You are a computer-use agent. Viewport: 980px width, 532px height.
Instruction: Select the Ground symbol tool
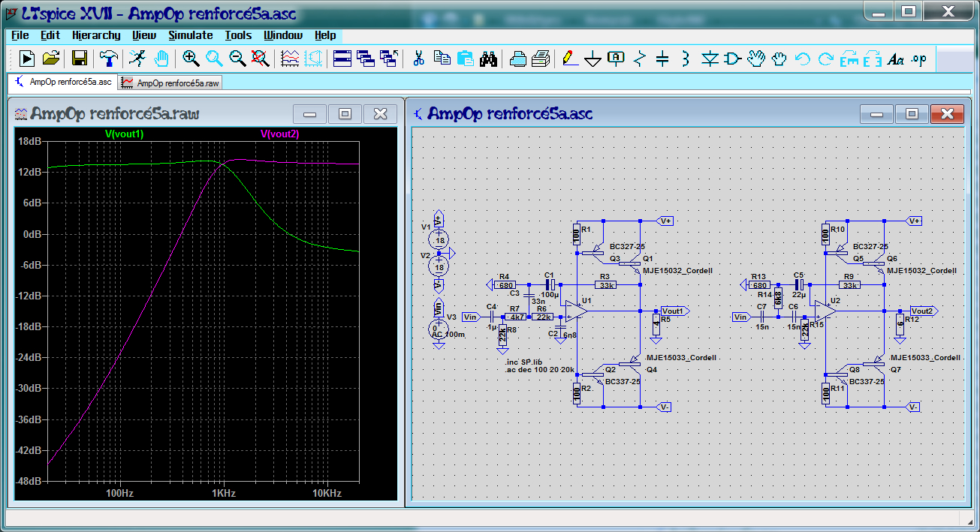(593, 59)
